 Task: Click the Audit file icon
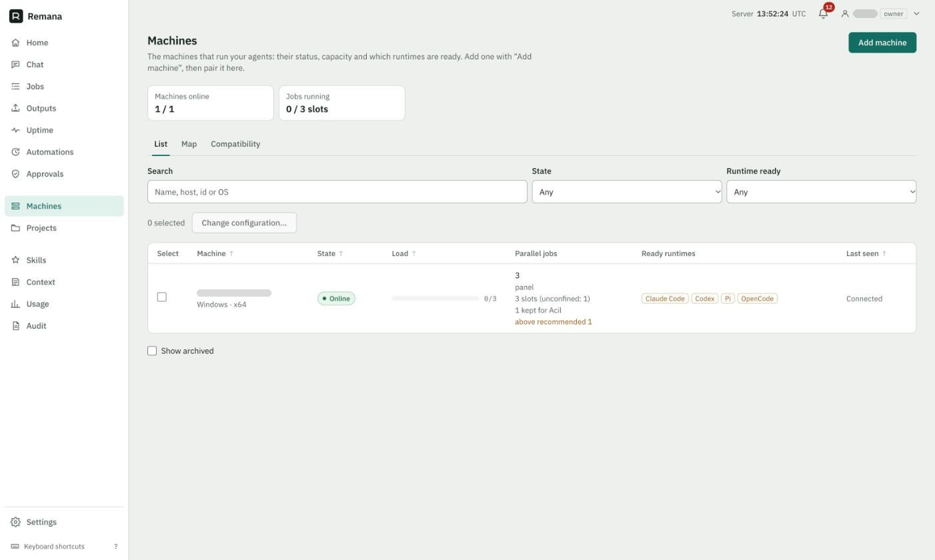coord(15,326)
